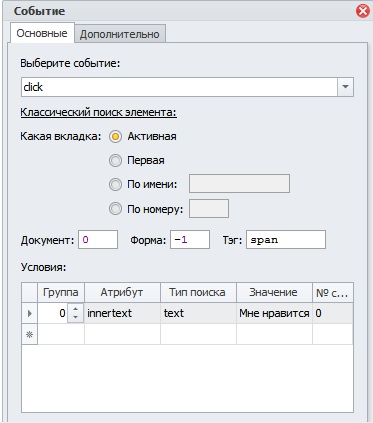Choose the По имени radio option
The height and width of the screenshot is (423, 373).
(x=115, y=184)
